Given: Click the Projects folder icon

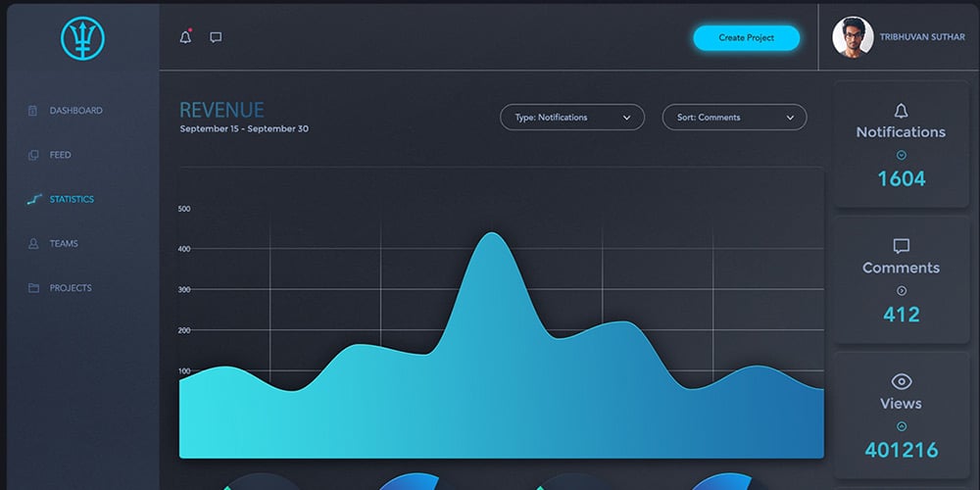Looking at the screenshot, I should [x=33, y=288].
